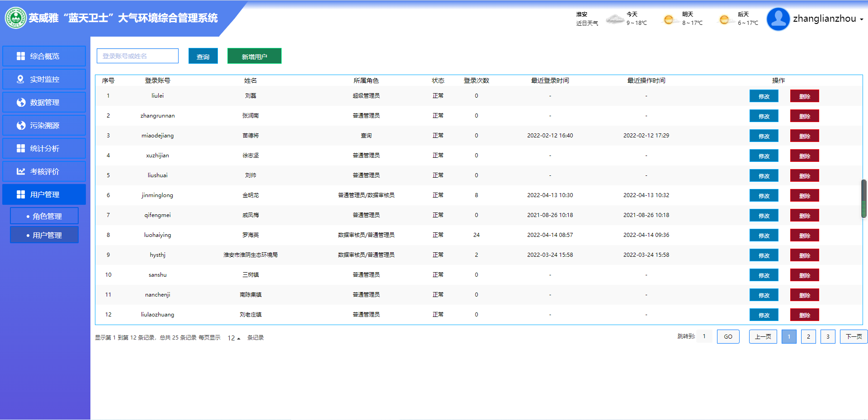Click the location pin icon for 实时监控
Viewport: 868px width, 420px height.
click(x=20, y=79)
